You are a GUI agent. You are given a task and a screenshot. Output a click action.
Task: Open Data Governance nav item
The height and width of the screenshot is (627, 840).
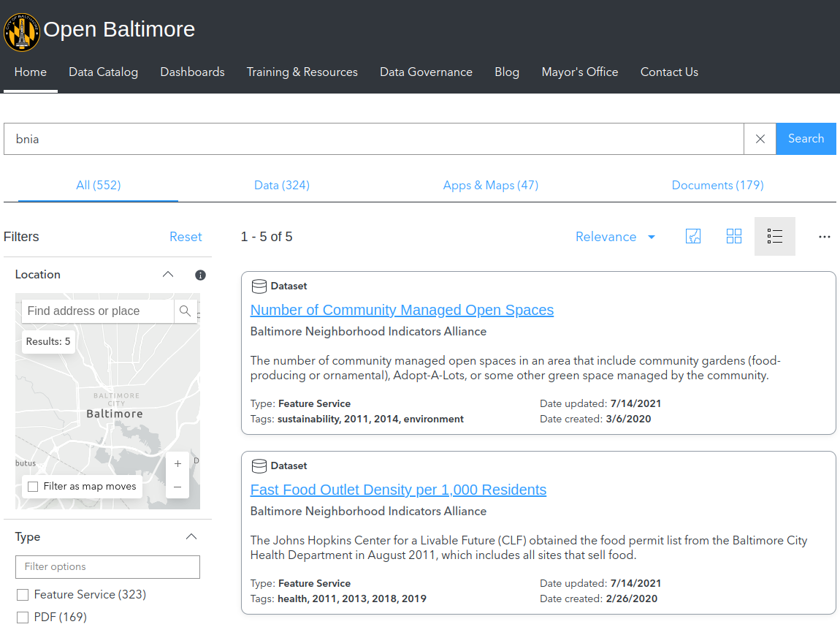(x=427, y=72)
